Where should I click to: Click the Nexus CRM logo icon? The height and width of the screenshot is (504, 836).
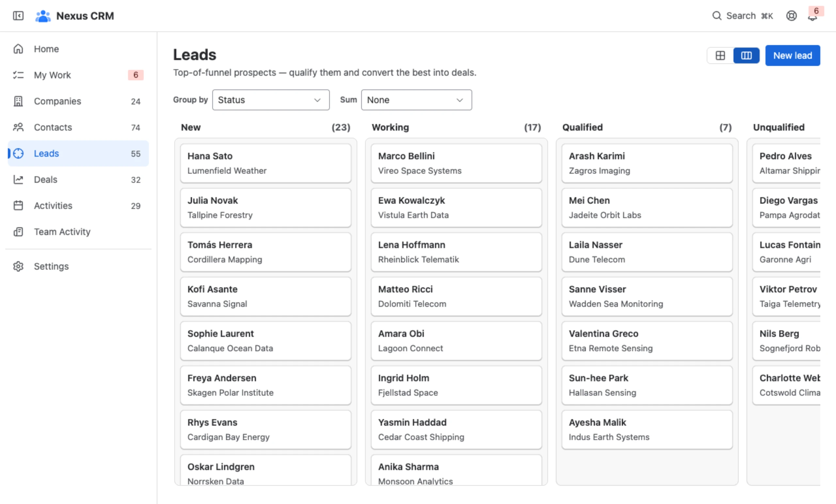[x=43, y=16]
